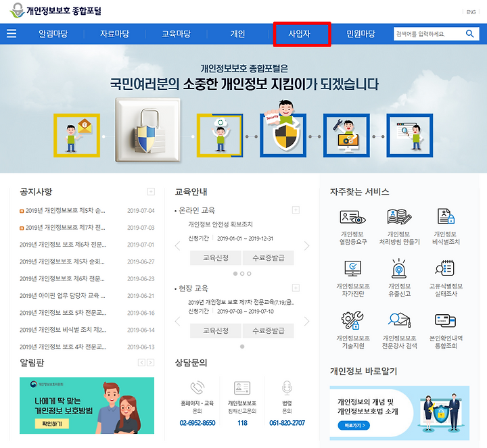Go to next 알림판 banner
The image size is (487, 448).
(151, 362)
